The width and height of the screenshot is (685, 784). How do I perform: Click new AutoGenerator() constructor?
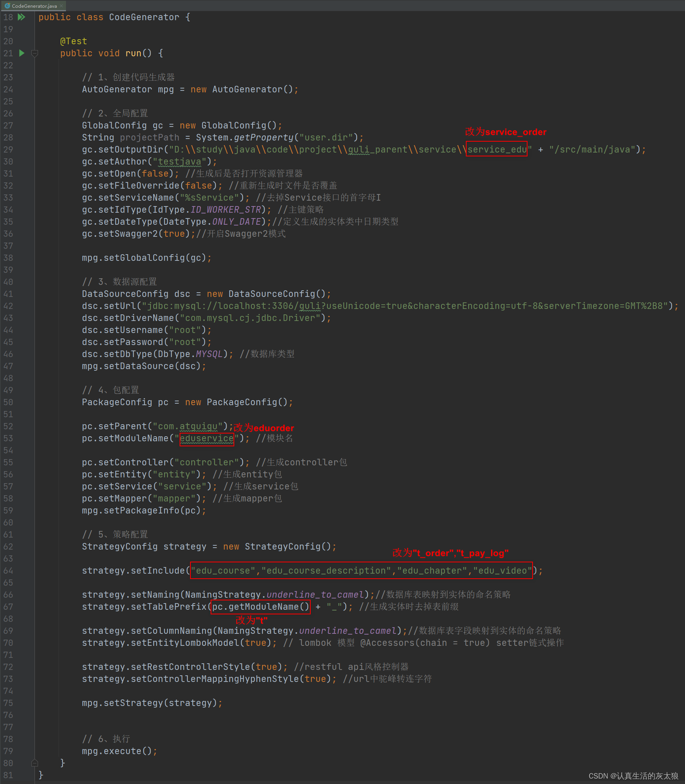click(242, 89)
